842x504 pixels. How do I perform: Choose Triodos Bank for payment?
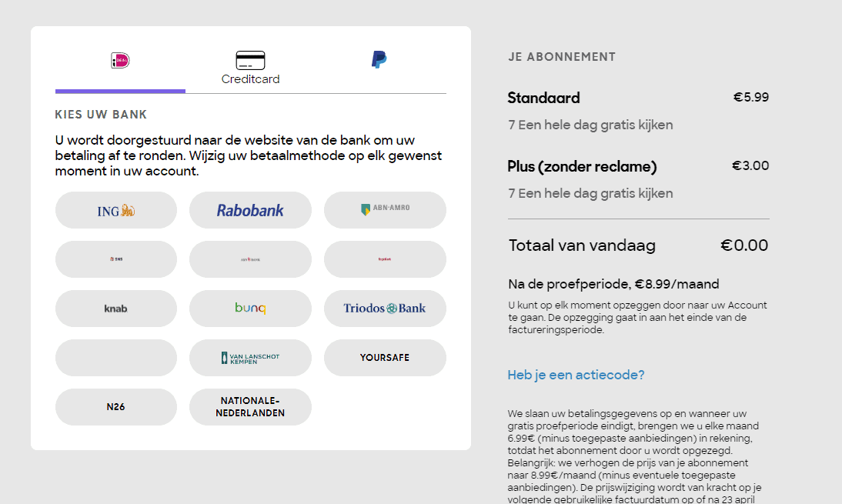[385, 309]
